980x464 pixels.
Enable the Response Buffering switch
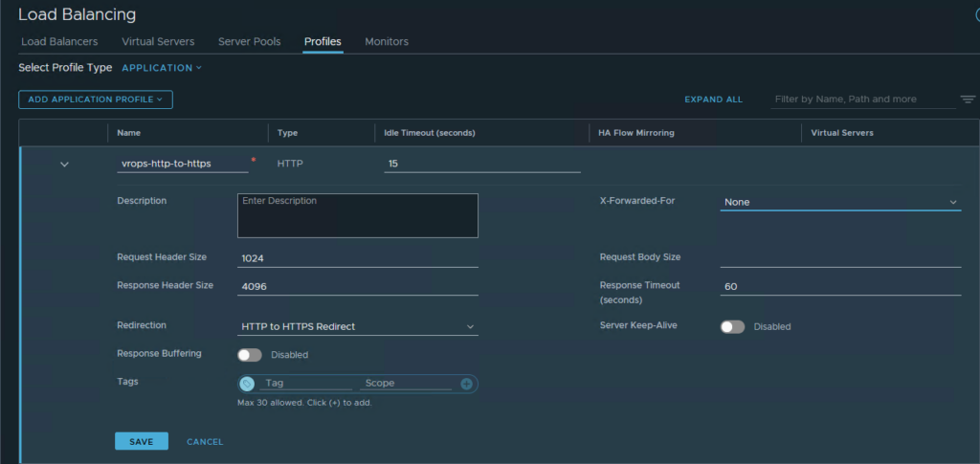[x=250, y=355]
